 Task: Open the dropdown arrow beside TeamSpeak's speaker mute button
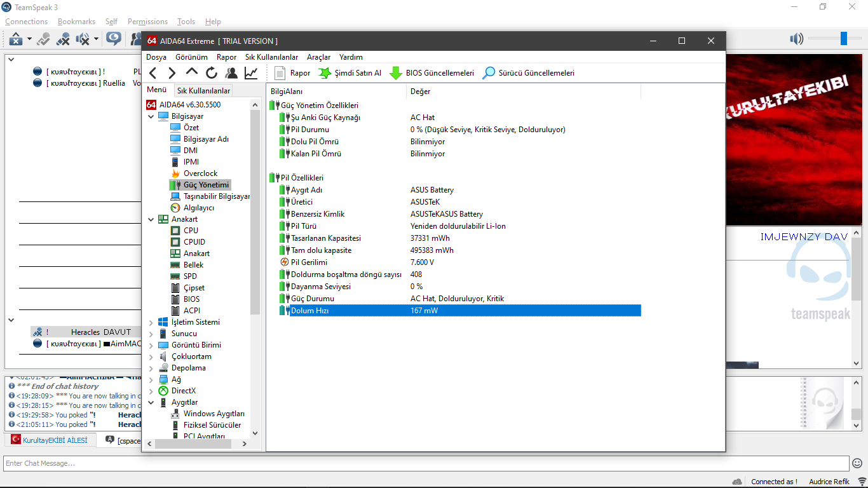pyautogui.click(x=96, y=39)
